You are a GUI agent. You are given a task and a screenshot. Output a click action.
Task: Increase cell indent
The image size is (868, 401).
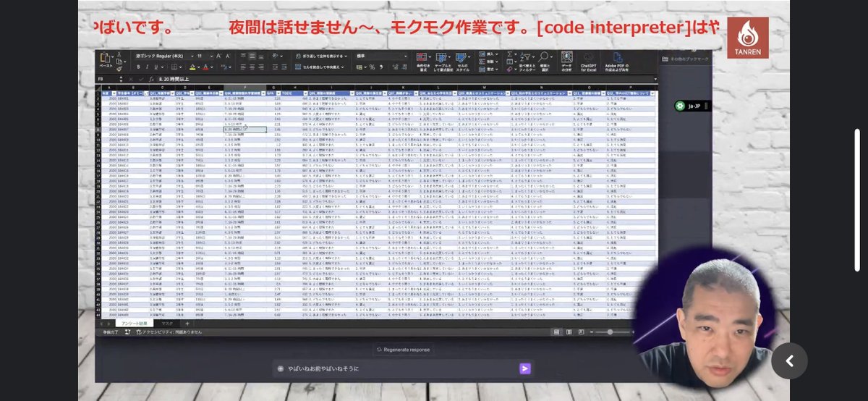(284, 67)
